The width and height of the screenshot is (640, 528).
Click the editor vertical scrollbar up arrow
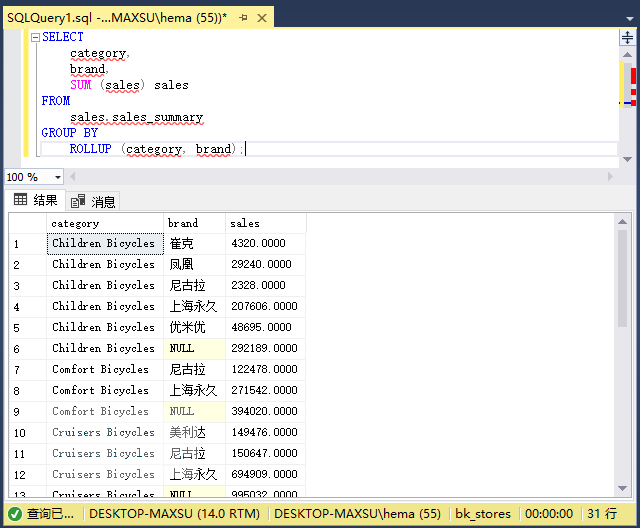click(x=627, y=54)
